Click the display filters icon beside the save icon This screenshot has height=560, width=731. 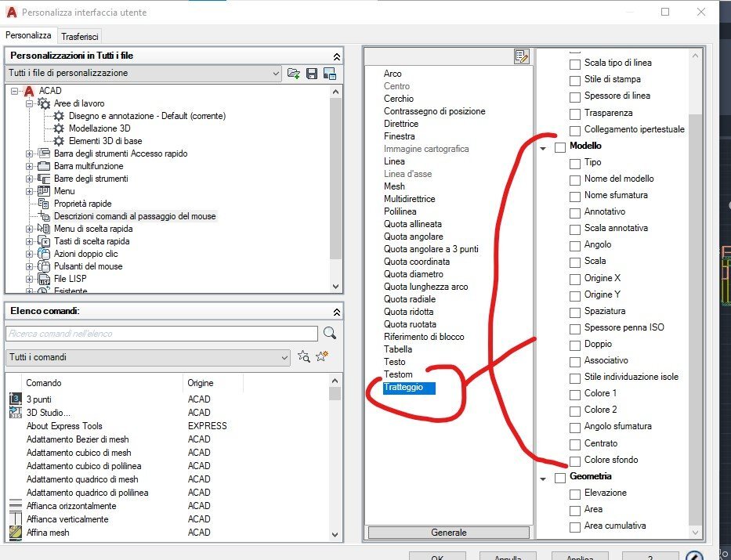[x=330, y=73]
